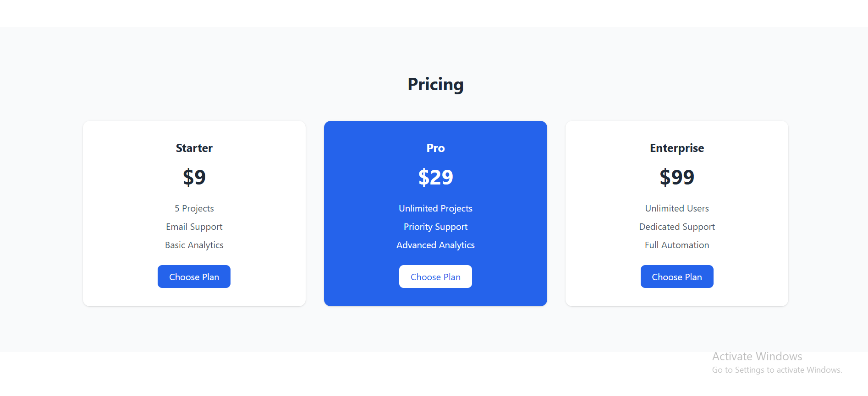
Task: Select the 5 Projects feature text
Action: coord(194,208)
